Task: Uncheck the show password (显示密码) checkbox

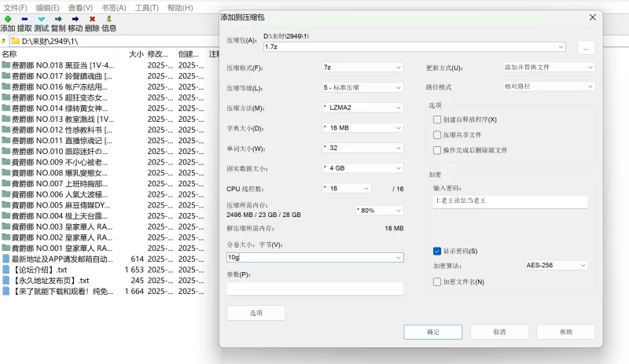Action: 437,252
